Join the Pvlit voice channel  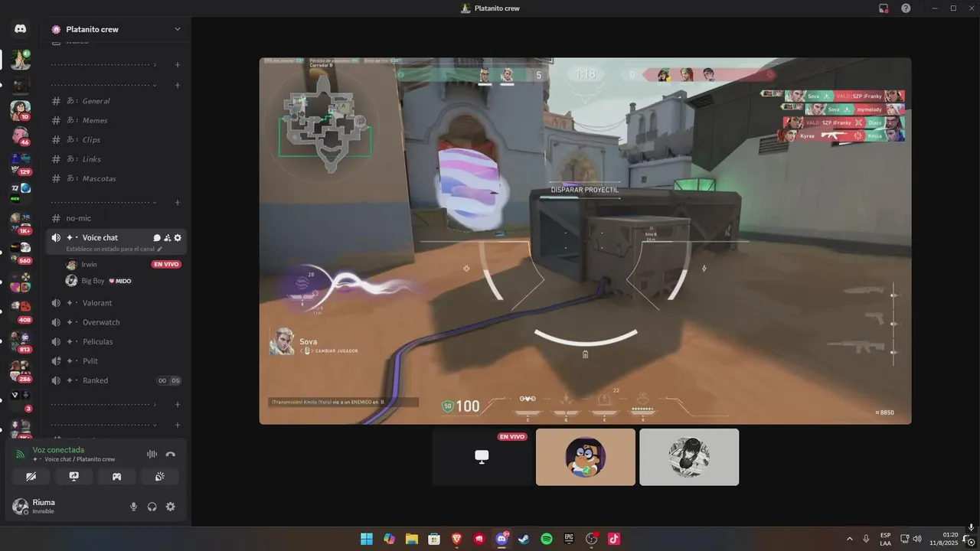pyautogui.click(x=116, y=361)
